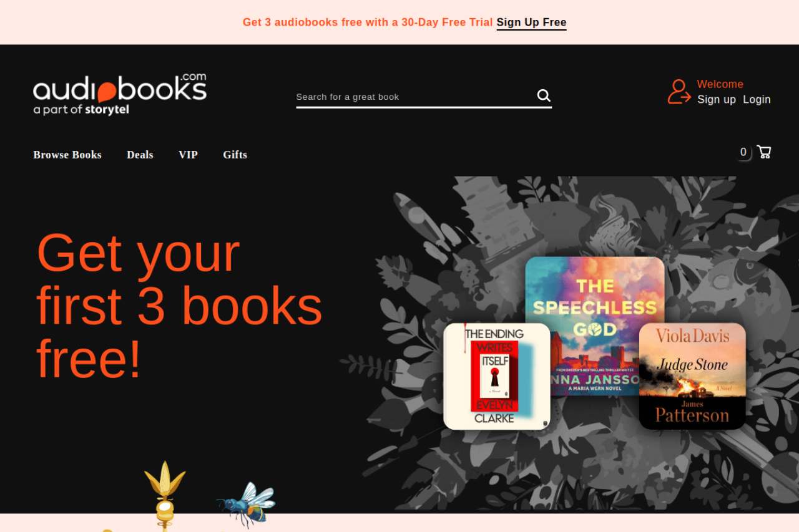Click the Login link
Image resolution: width=799 pixels, height=532 pixels.
tap(757, 99)
